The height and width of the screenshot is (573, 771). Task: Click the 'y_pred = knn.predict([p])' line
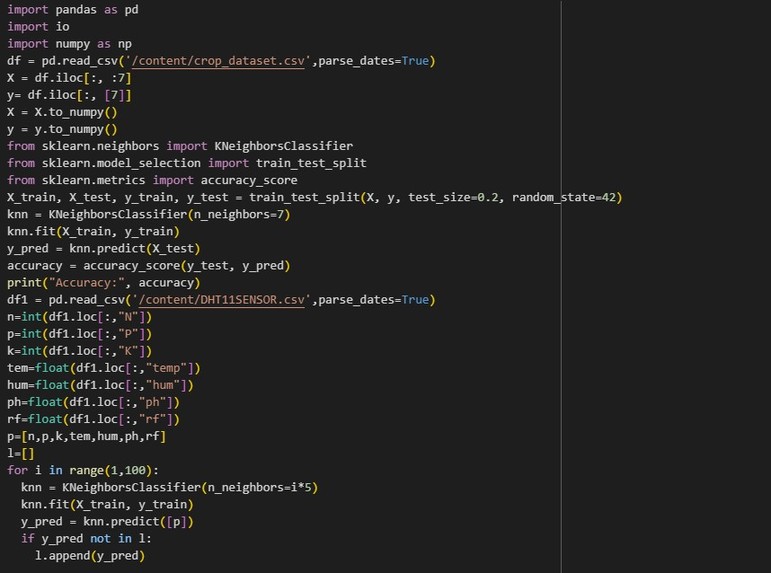pos(107,522)
